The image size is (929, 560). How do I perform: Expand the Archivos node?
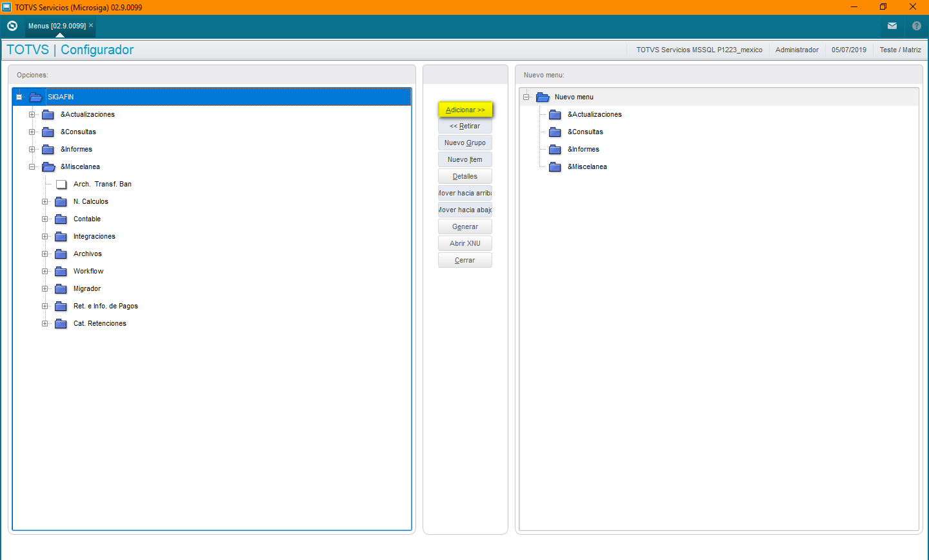45,254
